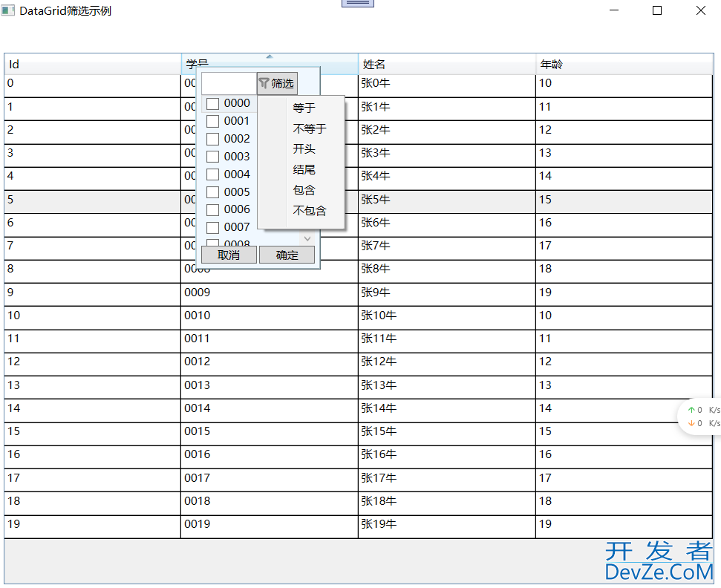Select the cell 张5牛
This screenshot has width=721, height=588.
pyautogui.click(x=447, y=202)
